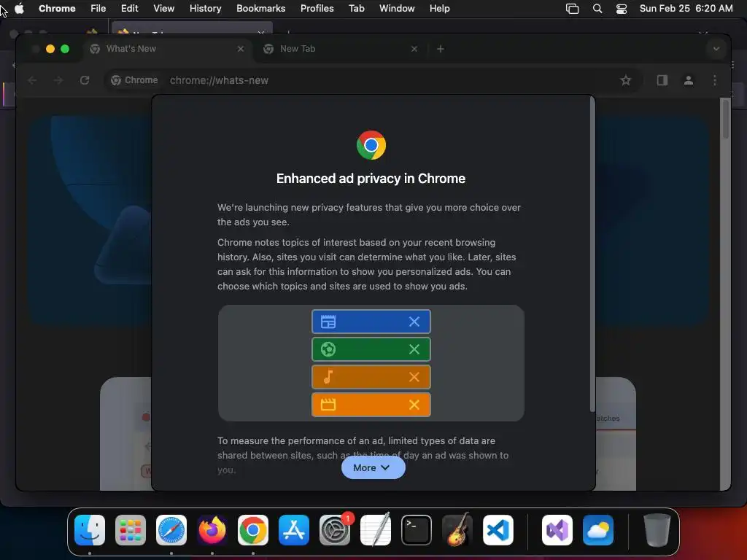
Task: Open the Trash from the Dock
Action: (657, 530)
